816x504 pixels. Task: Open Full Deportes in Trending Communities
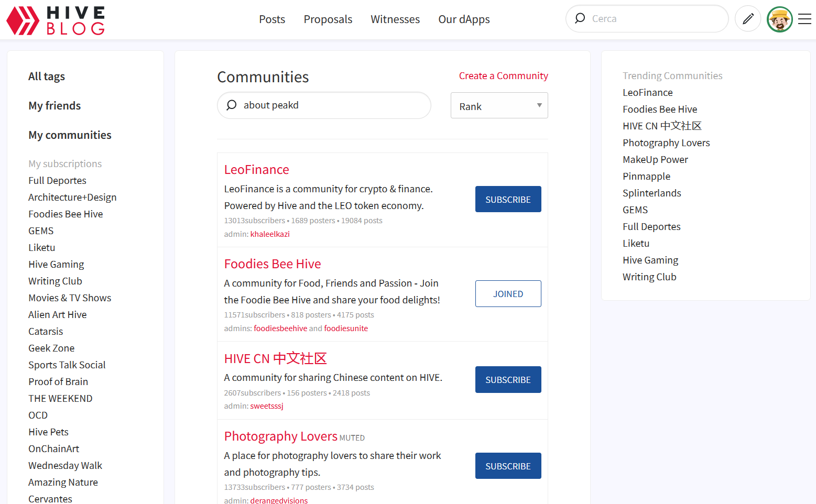[651, 227]
